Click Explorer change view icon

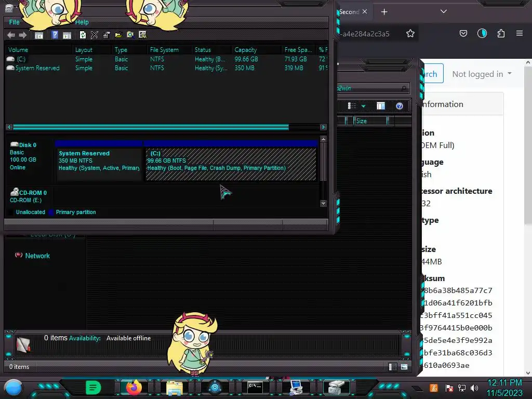click(x=352, y=106)
